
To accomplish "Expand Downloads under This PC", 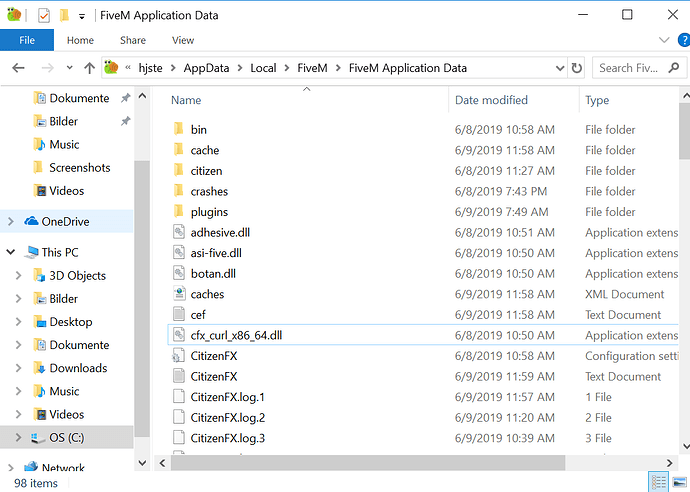I will click(x=18, y=368).
